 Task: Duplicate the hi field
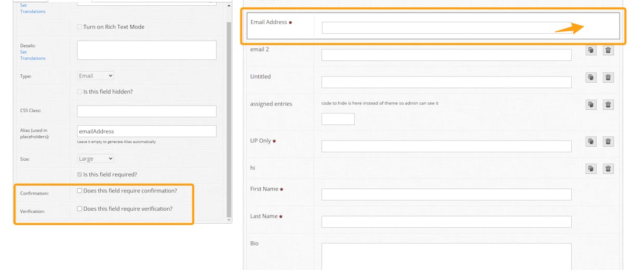pyautogui.click(x=591, y=169)
